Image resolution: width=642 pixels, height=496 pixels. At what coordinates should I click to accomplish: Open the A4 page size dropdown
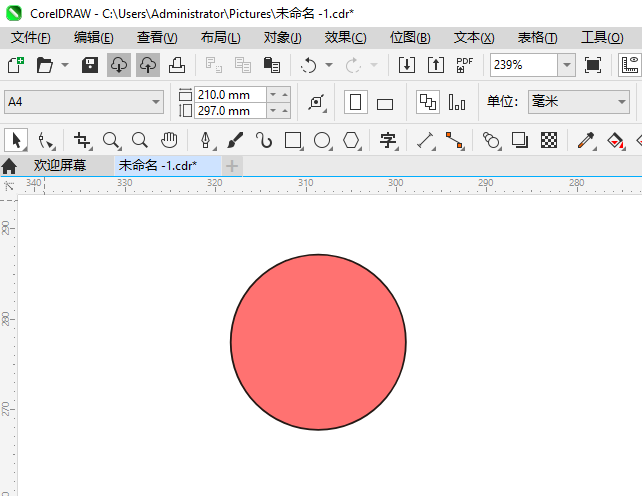point(155,102)
